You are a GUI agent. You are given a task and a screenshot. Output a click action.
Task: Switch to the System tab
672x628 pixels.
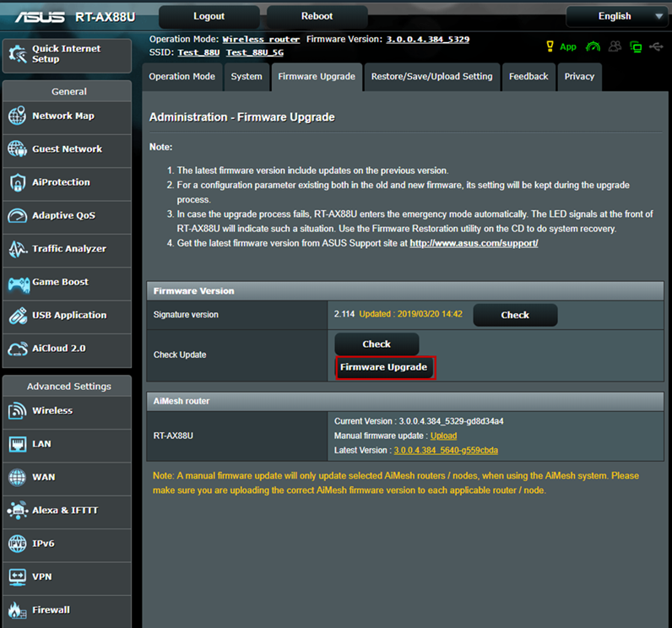pyautogui.click(x=247, y=77)
